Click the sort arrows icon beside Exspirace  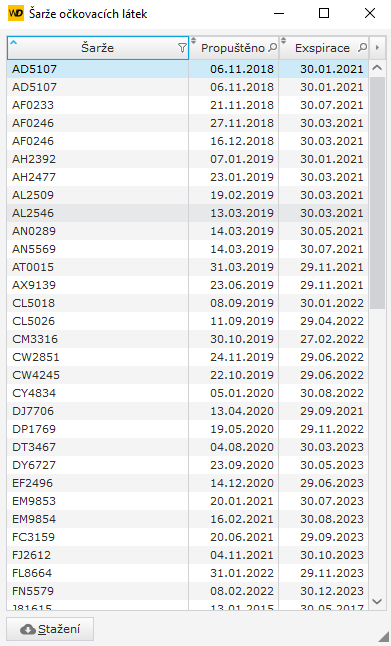[x=283, y=40]
